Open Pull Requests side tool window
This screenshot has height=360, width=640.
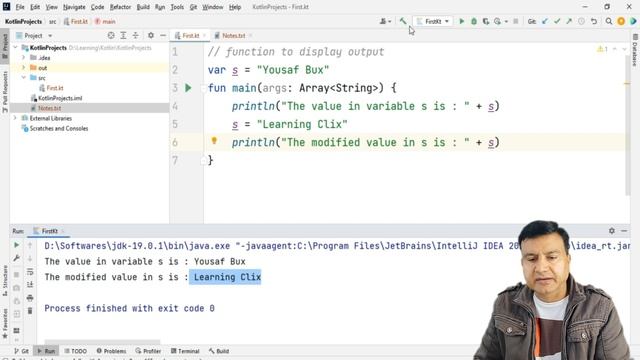click(x=5, y=92)
